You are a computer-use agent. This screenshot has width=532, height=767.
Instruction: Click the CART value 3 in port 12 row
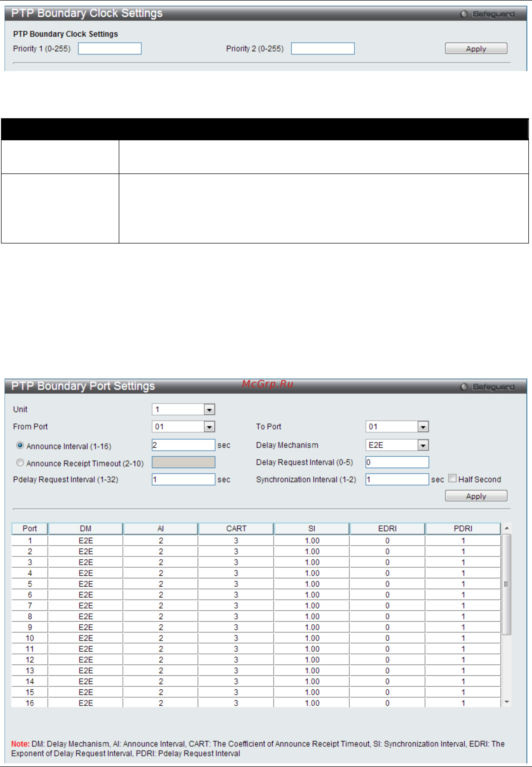pos(236,660)
